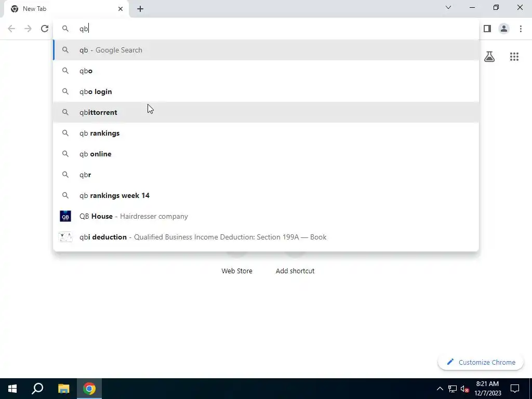532x399 pixels.
Task: Click the qbi deduction book thumbnail
Action: click(x=65, y=237)
